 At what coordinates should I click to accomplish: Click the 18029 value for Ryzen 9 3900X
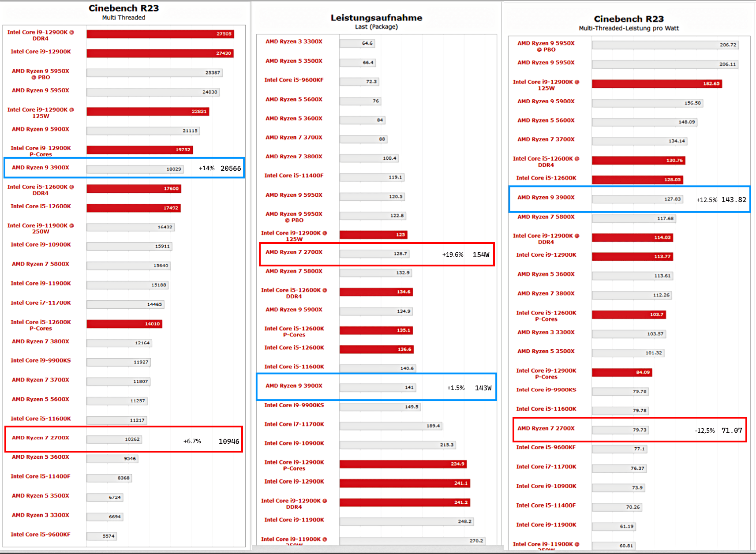coord(174,169)
